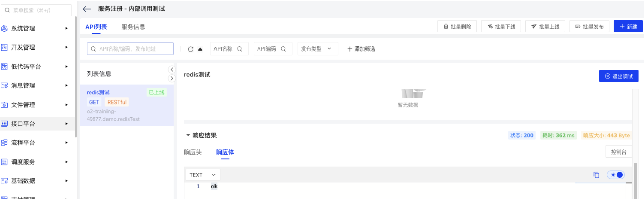Click the 退出调试 button
The width and height of the screenshot is (644, 202).
coord(619,76)
